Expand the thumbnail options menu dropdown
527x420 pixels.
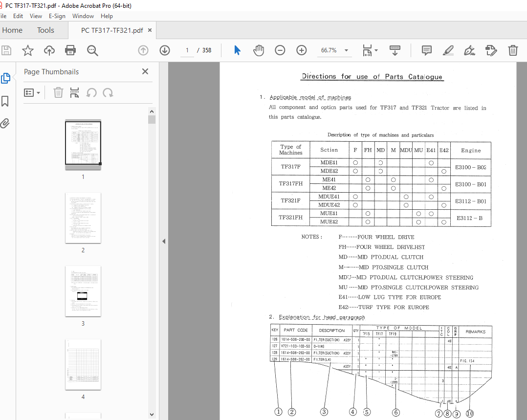[32, 92]
